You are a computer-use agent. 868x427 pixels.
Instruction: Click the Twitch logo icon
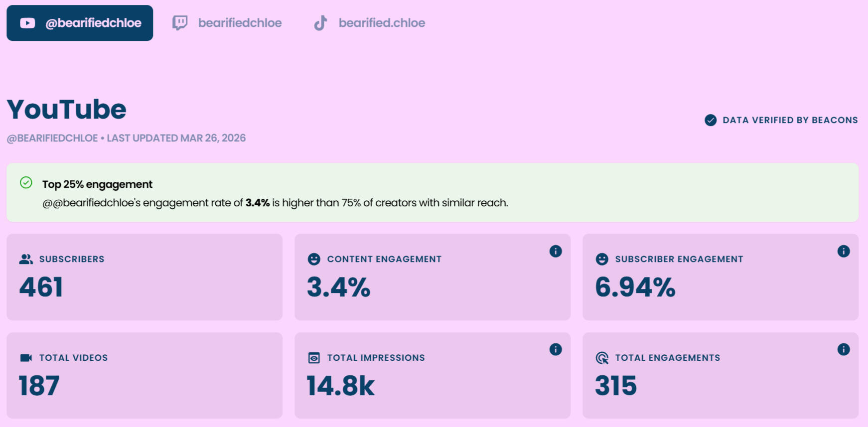click(180, 23)
